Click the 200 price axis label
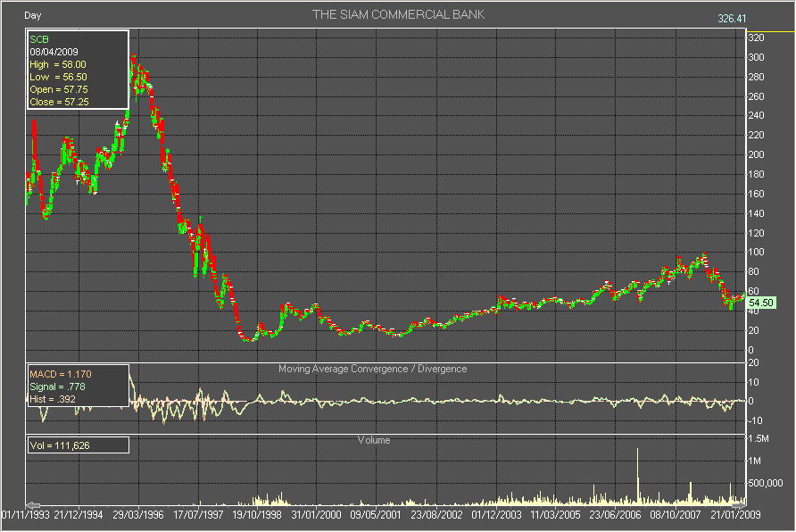This screenshot has width=796, height=532. tap(757, 154)
